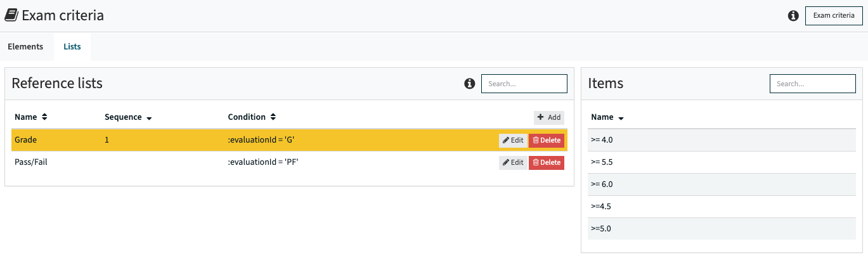Sort reference lists by Name column arrows
Viewport: 868px width, 258px height.
(44, 117)
